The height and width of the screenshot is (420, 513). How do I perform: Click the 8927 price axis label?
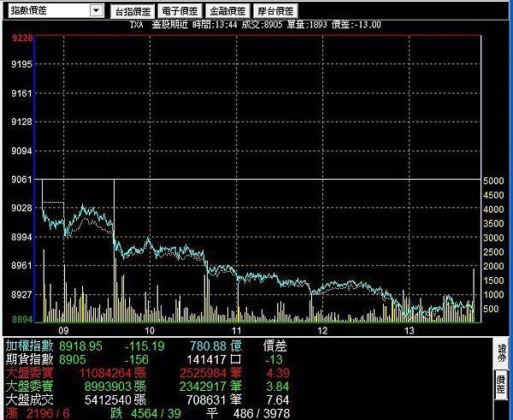point(22,294)
